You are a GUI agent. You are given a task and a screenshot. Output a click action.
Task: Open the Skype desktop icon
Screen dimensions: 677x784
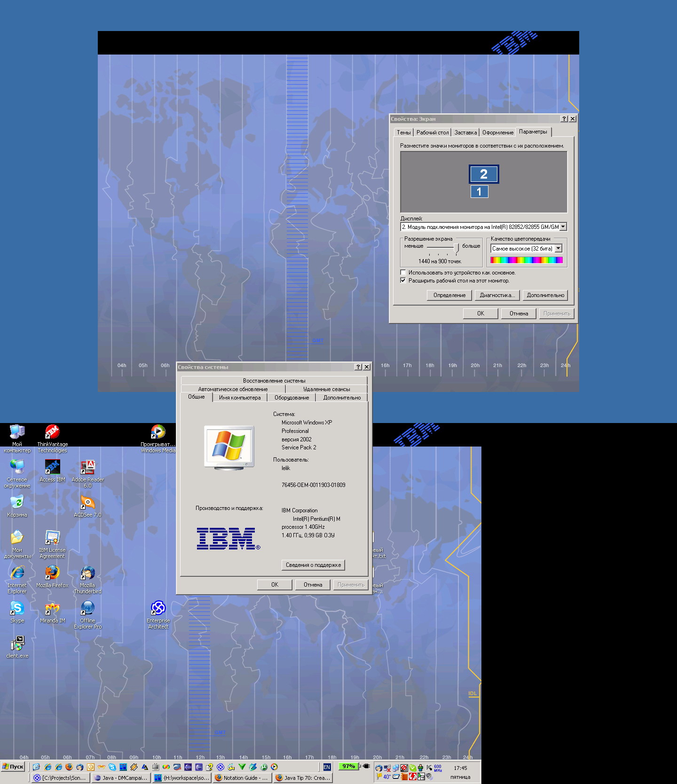(17, 609)
